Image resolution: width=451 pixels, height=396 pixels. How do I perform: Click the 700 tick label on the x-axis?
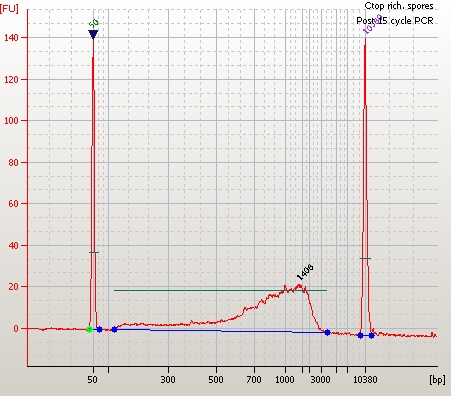coord(254,380)
